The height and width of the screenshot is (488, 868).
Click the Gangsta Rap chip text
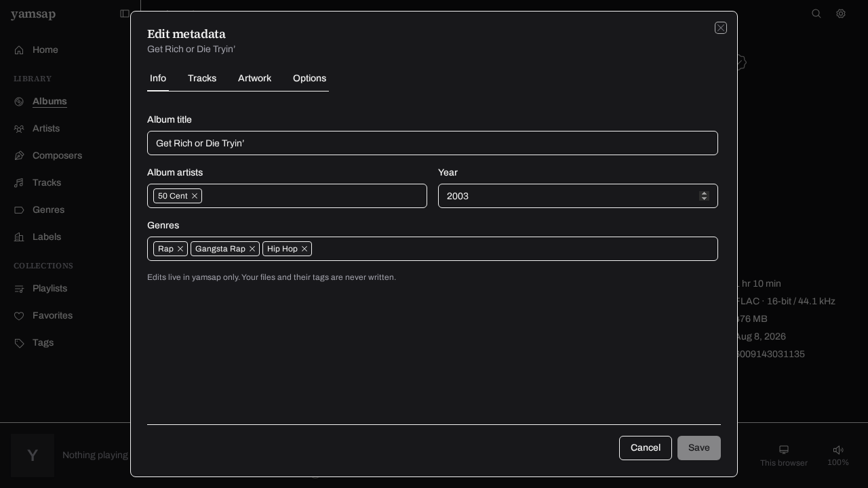point(220,249)
